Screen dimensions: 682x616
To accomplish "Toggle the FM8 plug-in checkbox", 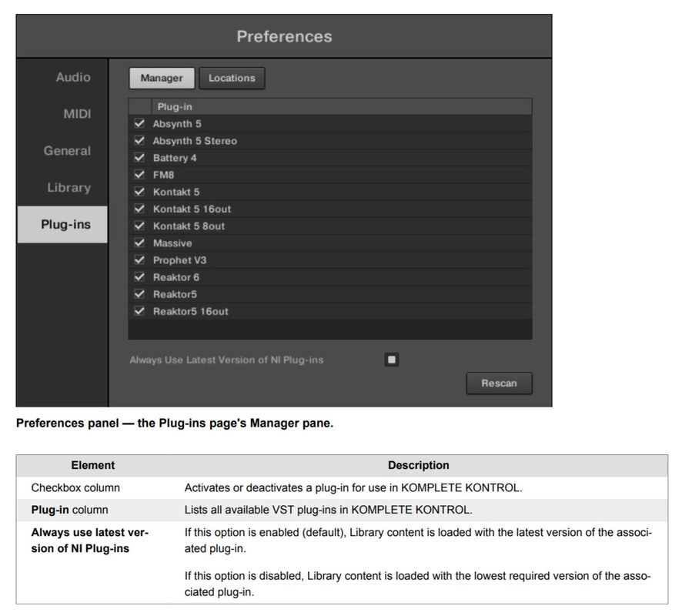I will [x=139, y=175].
